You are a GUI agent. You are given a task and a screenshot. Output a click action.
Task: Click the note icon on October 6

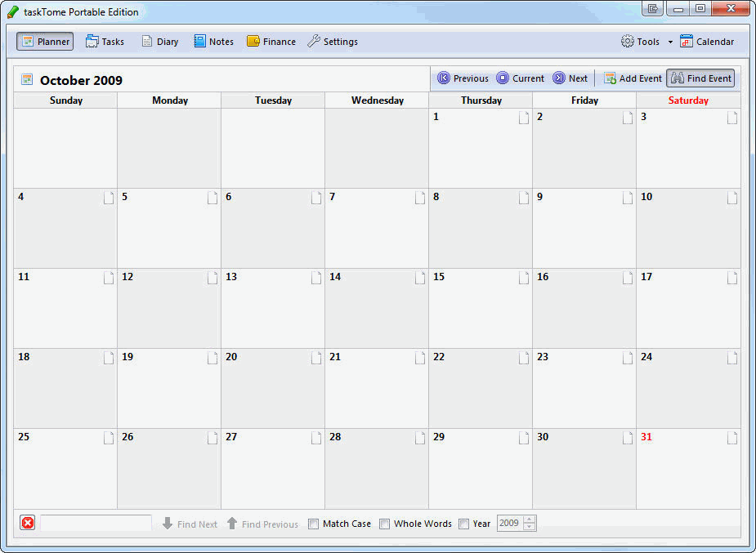pyautogui.click(x=316, y=198)
